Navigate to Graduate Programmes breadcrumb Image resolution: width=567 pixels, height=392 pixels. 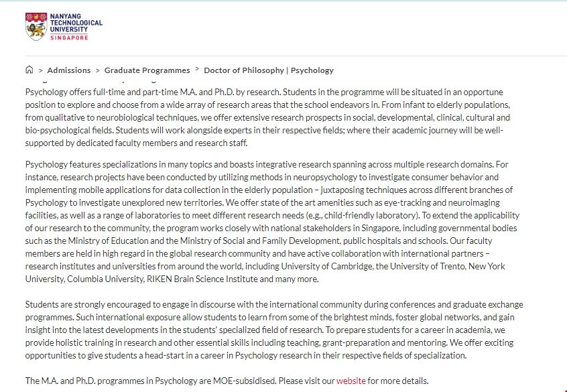147,70
